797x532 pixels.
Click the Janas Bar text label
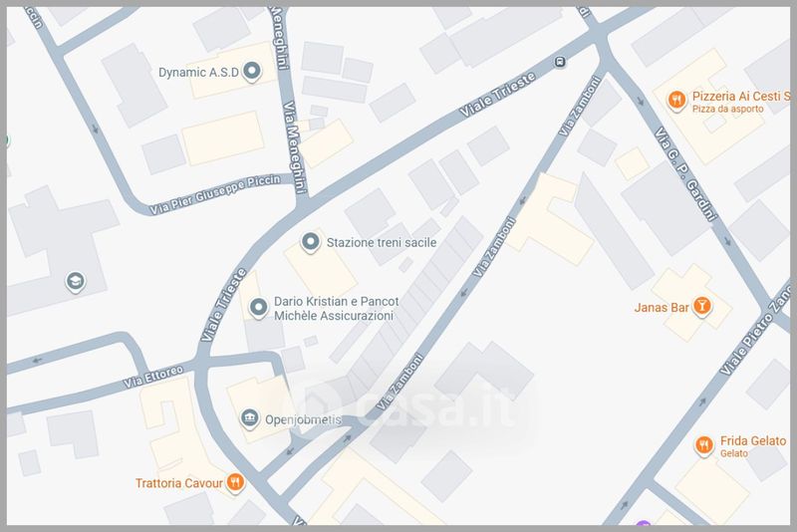pyautogui.click(x=662, y=308)
